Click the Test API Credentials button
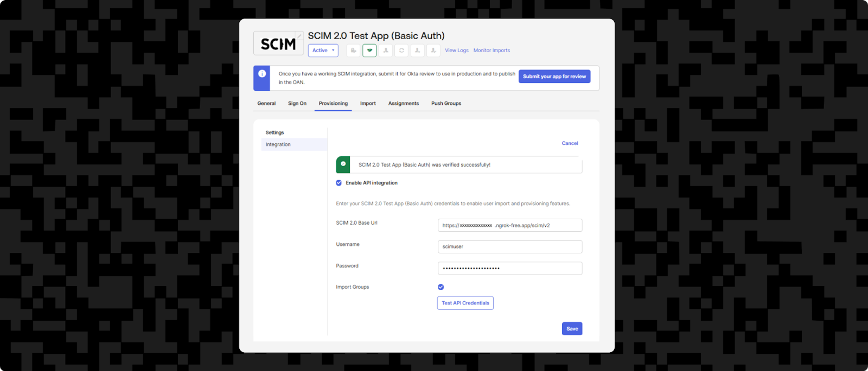Viewport: 868px width, 371px height. point(465,303)
